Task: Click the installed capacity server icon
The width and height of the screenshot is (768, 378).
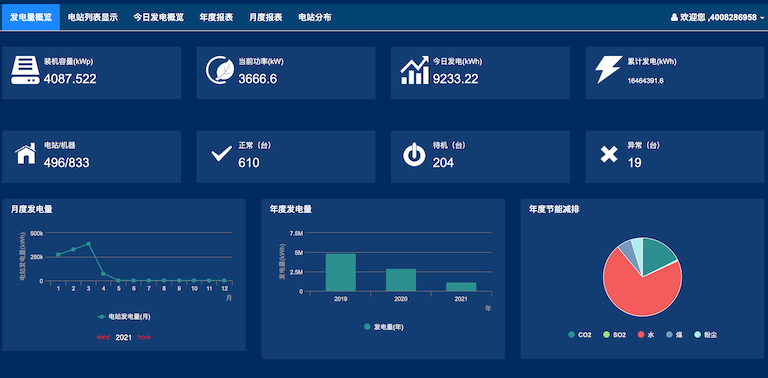Action: [25, 71]
